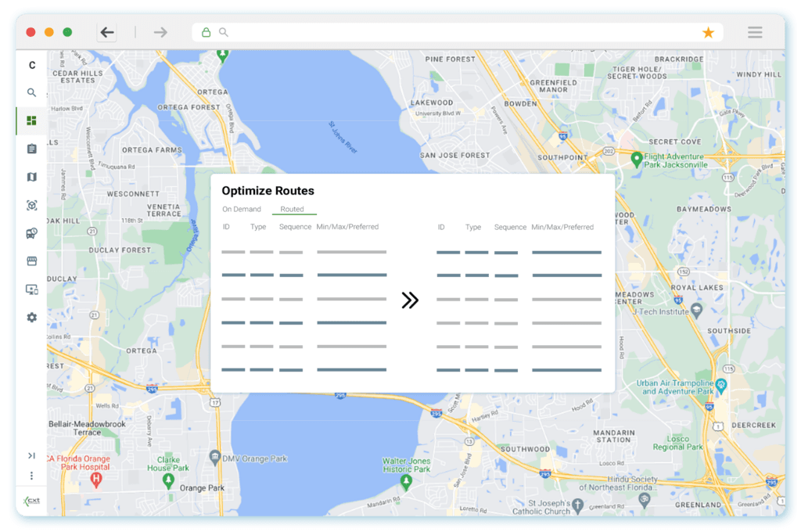This screenshot has height=532, width=801.
Task: Select the driver vehicle icon in the sidebar
Action: click(31, 233)
